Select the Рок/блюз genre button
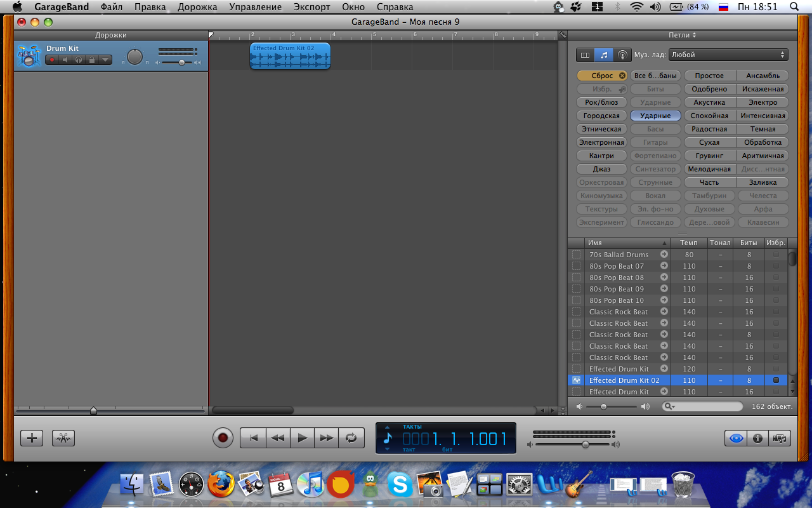Viewport: 812px width, 508px height. coord(602,102)
